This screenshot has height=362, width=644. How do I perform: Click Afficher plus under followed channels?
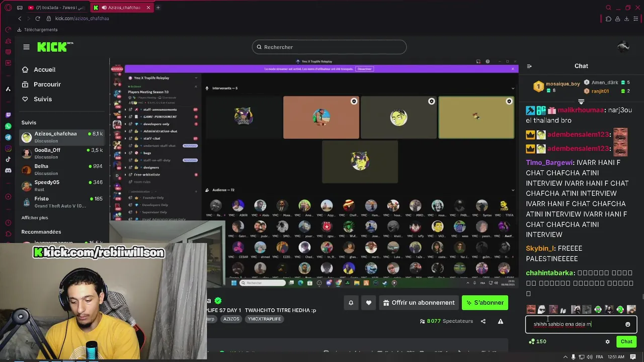[35, 218]
